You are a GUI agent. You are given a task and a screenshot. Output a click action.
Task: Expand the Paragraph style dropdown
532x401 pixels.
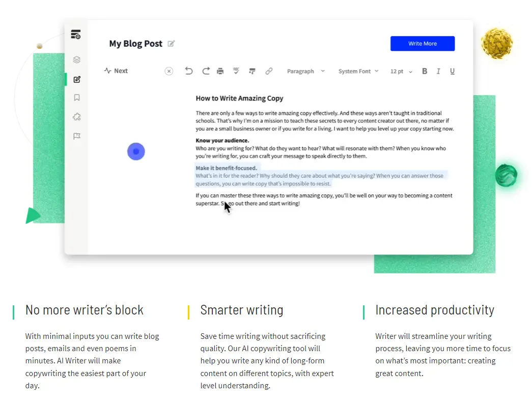[305, 71]
